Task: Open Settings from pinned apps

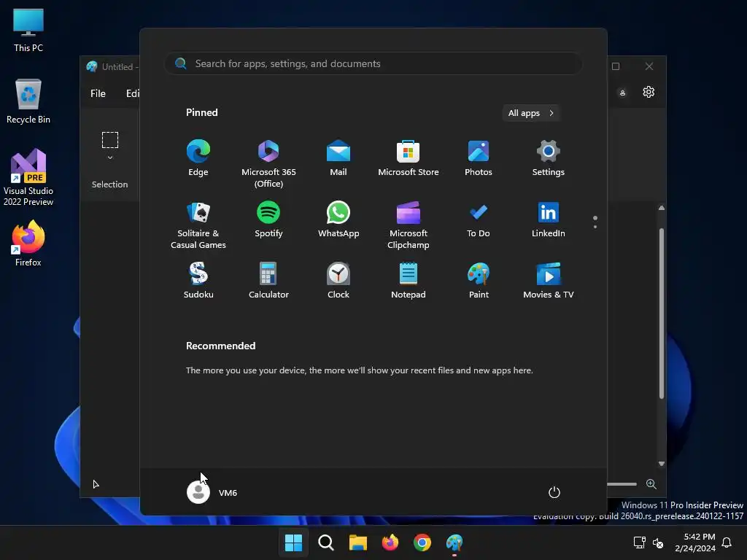Action: 549,158
